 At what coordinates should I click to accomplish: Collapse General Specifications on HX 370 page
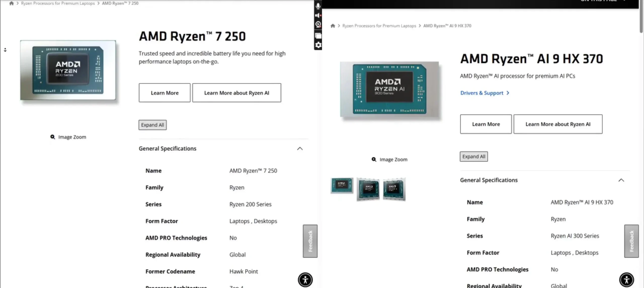[x=621, y=180]
